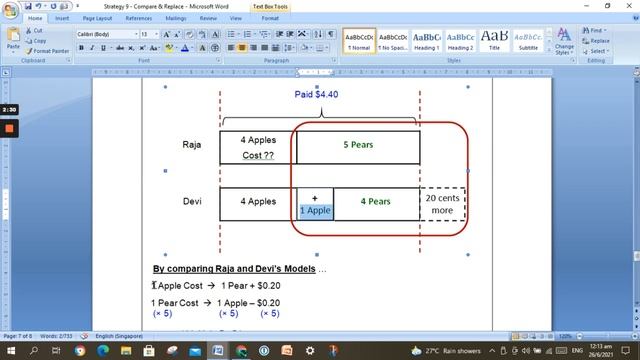The width and height of the screenshot is (640, 360).
Task: Insert enclosed character
Action: tap(215, 48)
